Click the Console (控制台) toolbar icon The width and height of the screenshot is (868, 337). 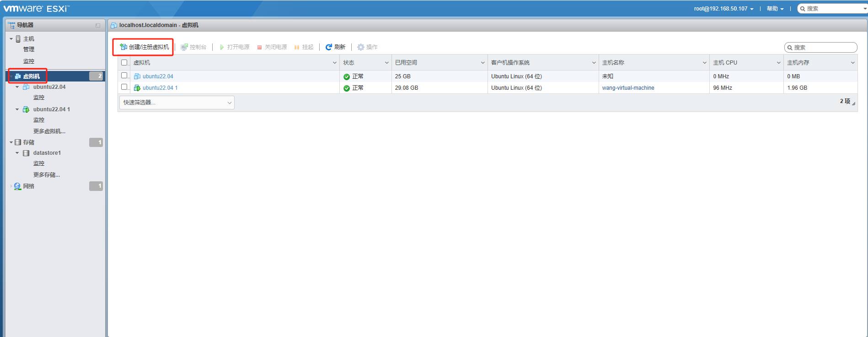(184, 47)
